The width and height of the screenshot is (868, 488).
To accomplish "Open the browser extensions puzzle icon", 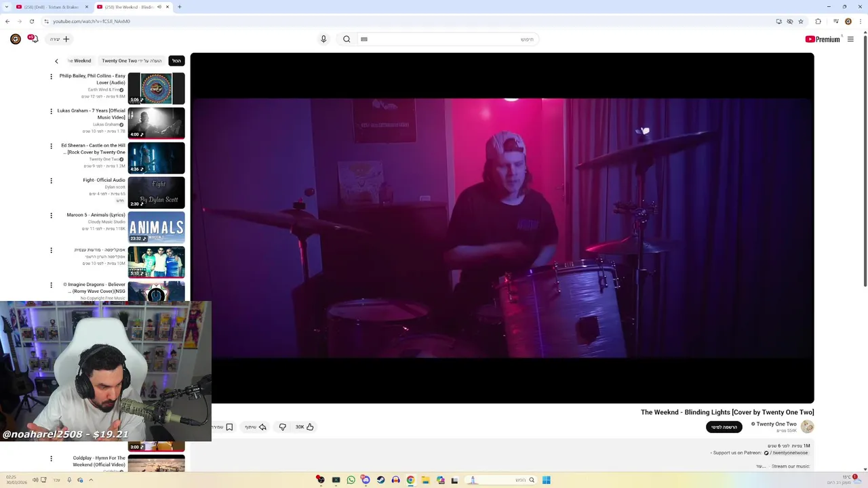I will (x=818, y=21).
